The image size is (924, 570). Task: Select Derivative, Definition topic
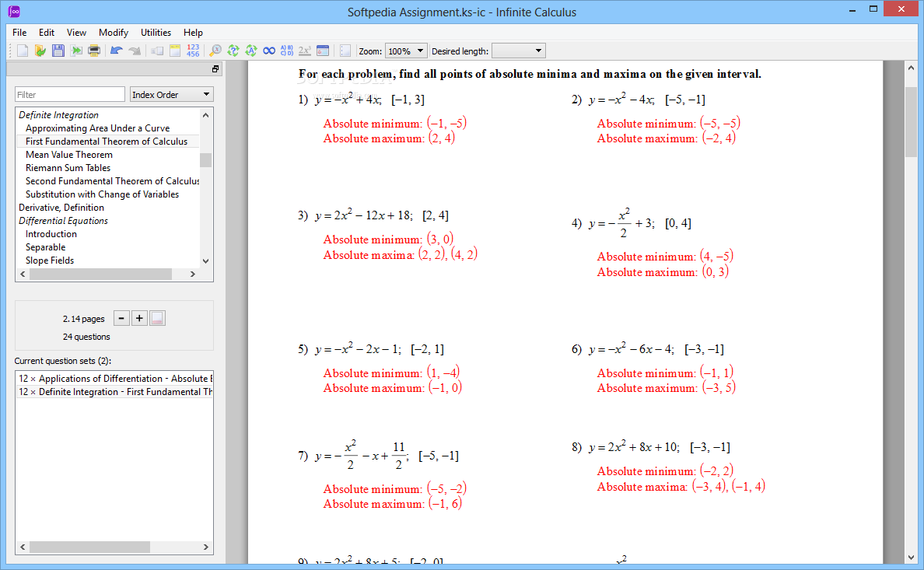point(61,208)
